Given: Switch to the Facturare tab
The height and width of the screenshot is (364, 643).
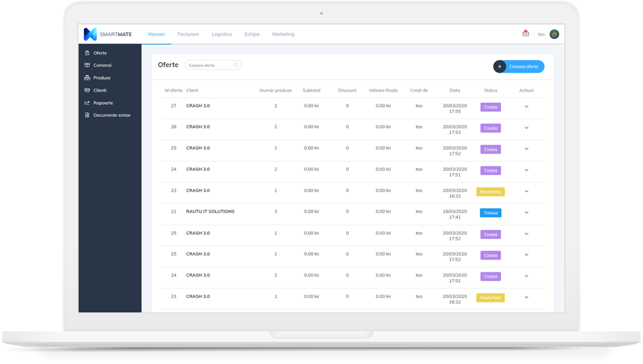Looking at the screenshot, I should 188,34.
